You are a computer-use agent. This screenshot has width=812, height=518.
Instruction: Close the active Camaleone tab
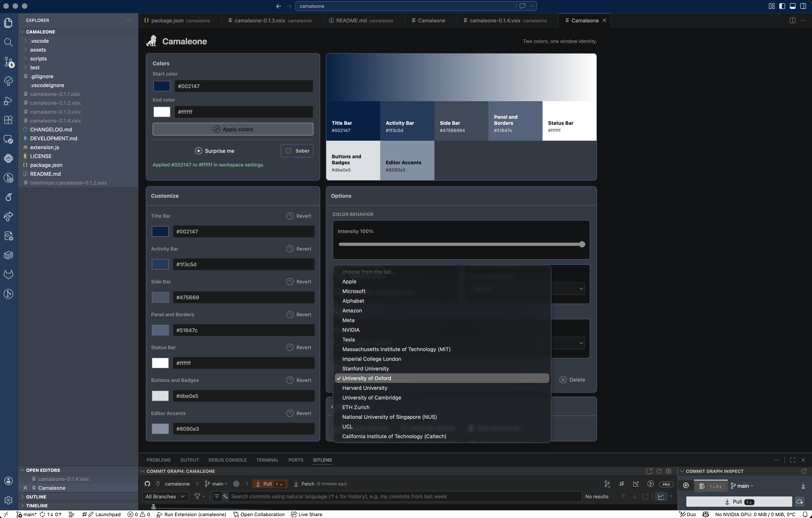[x=605, y=21]
